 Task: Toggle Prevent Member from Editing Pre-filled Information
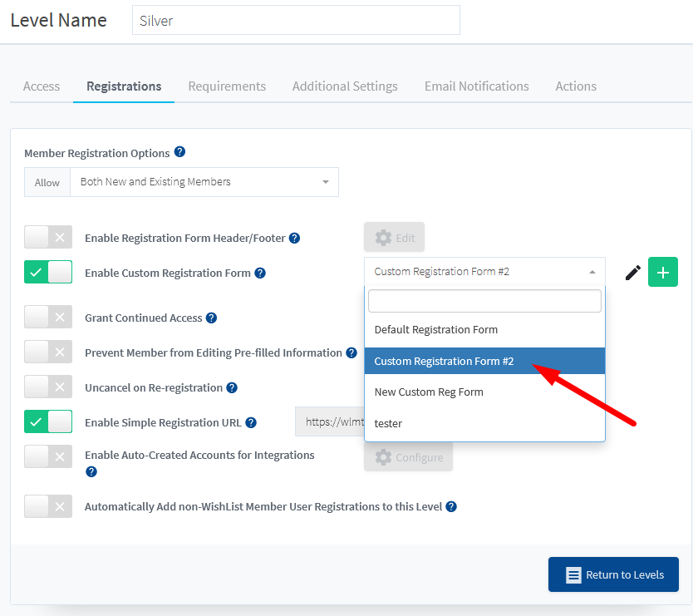coord(48,352)
